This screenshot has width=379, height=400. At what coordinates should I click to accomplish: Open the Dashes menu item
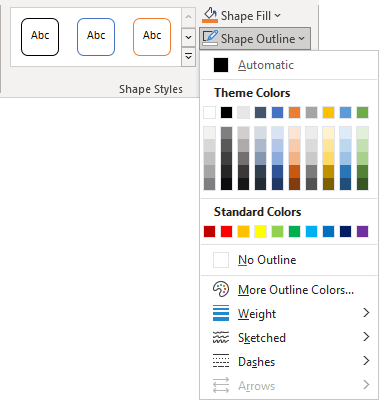click(x=289, y=361)
